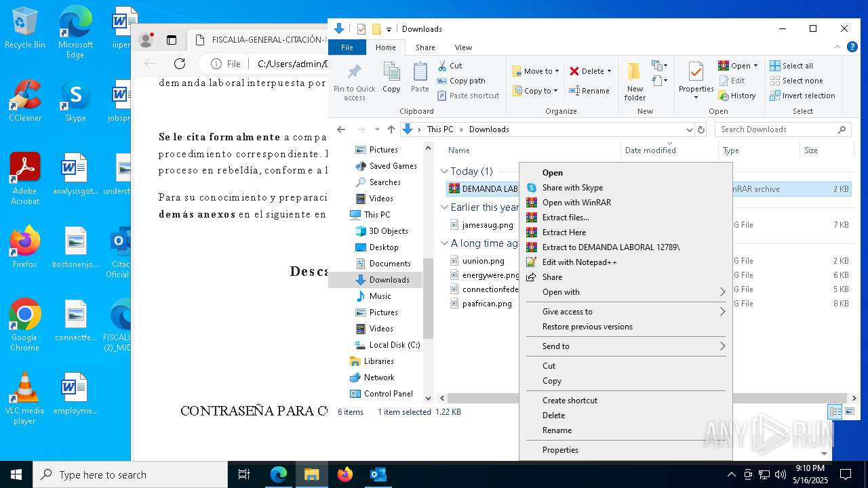The width and height of the screenshot is (868, 488).
Task: Click the Up arrow navigation button
Action: coord(391,129)
